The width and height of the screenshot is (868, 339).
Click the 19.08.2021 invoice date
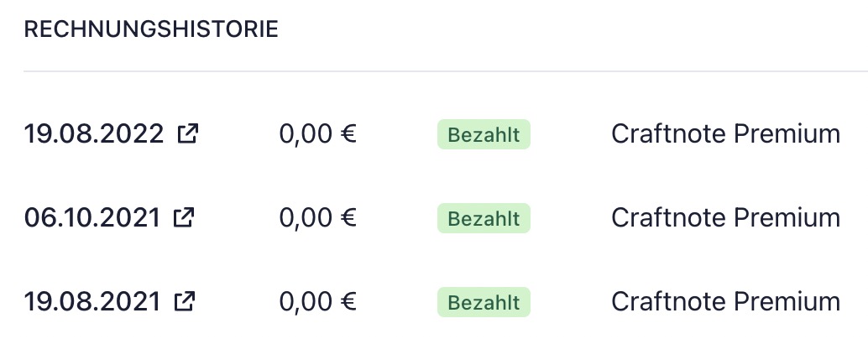coord(92,301)
